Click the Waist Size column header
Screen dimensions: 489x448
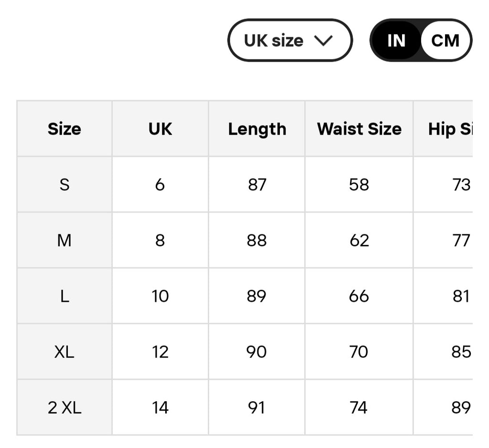(x=359, y=129)
